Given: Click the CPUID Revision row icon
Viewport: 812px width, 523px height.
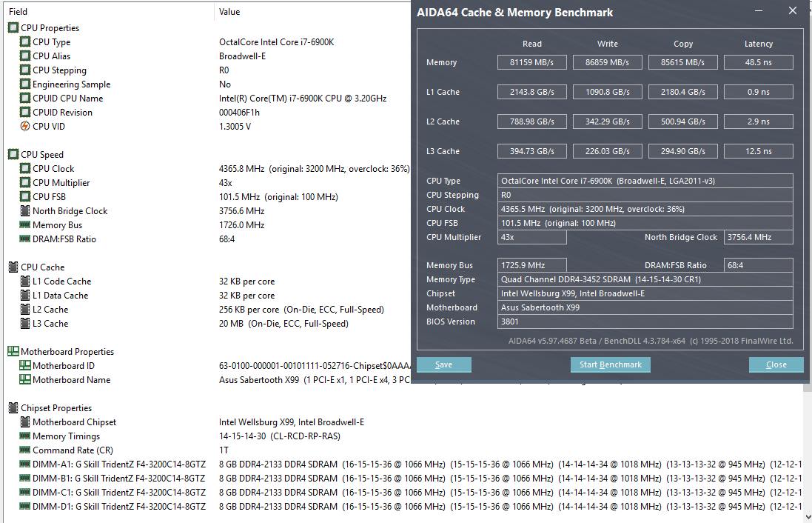Looking at the screenshot, I should (25, 112).
